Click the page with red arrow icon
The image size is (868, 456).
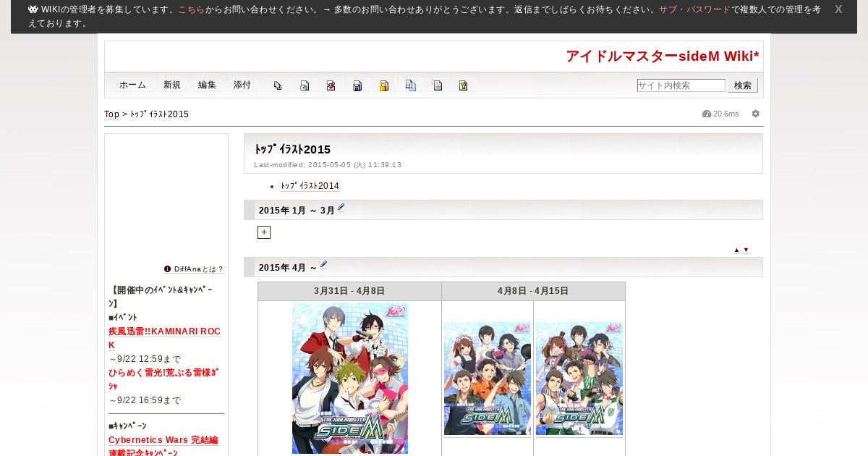[x=331, y=85]
